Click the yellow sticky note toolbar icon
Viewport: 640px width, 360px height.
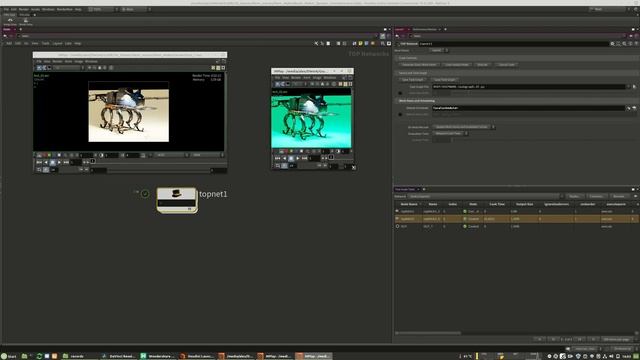point(360,43)
